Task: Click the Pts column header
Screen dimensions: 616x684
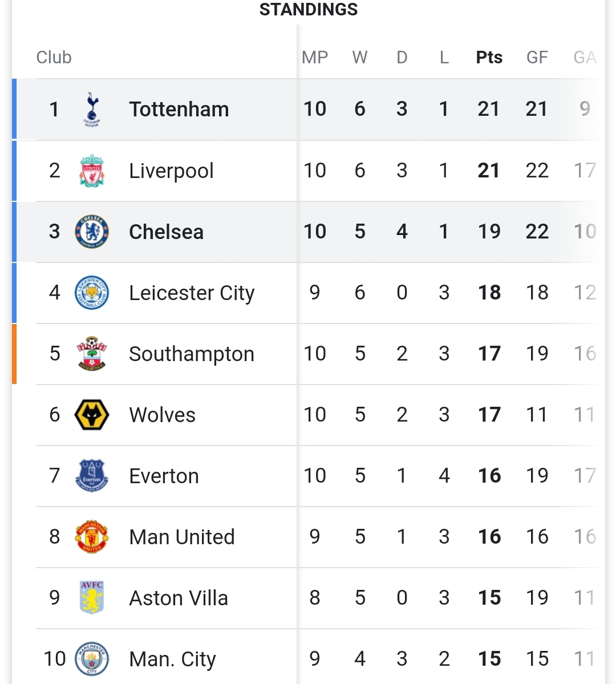Action: tap(489, 57)
